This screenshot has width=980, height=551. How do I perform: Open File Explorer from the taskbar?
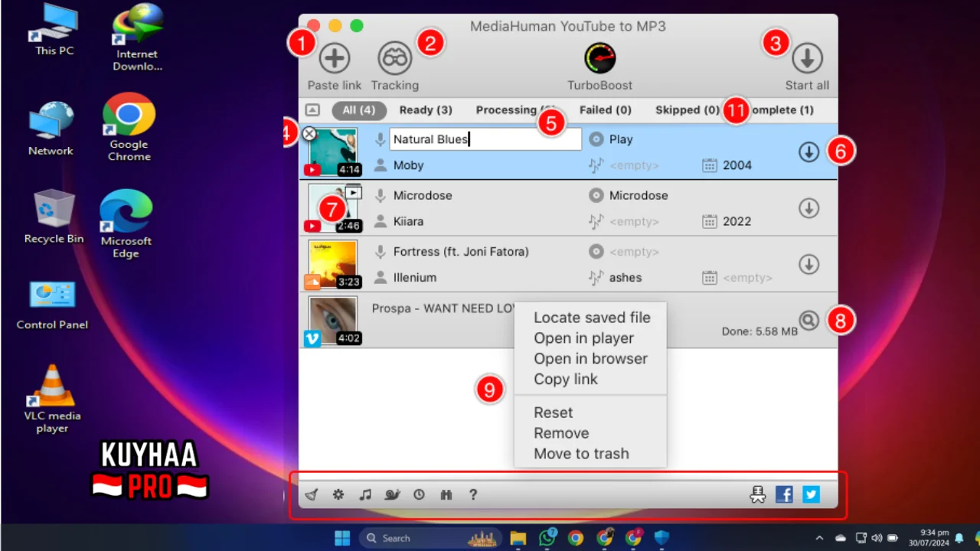point(518,538)
